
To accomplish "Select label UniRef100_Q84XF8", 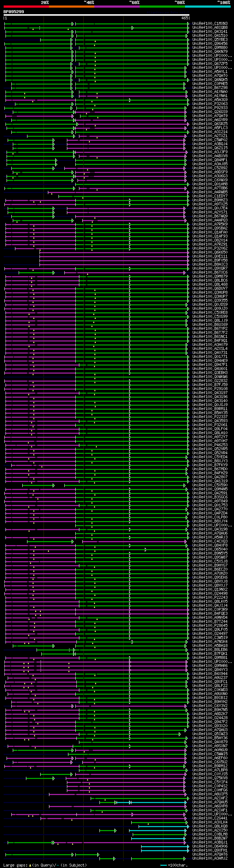I will [210, 545].
